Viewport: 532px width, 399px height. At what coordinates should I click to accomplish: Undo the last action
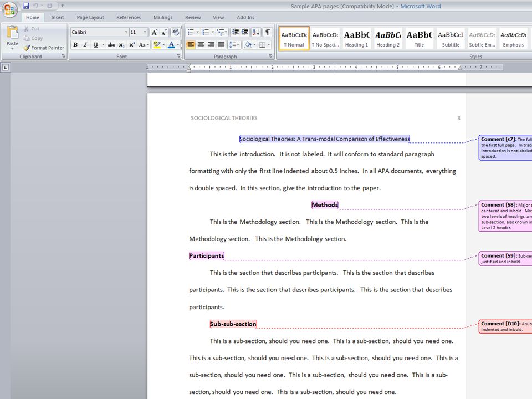coord(35,6)
